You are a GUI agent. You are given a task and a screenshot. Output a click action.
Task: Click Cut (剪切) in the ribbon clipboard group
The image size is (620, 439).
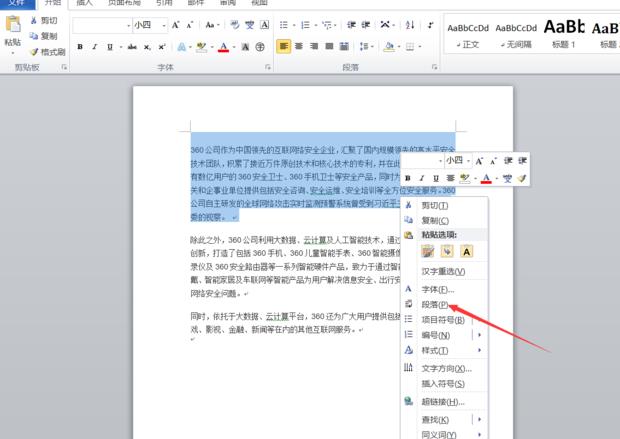tap(44, 20)
